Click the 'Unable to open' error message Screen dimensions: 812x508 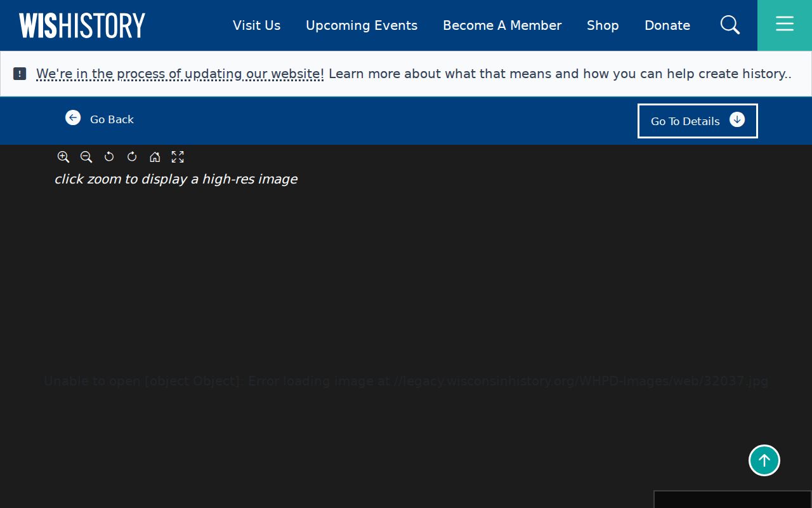pos(406,381)
